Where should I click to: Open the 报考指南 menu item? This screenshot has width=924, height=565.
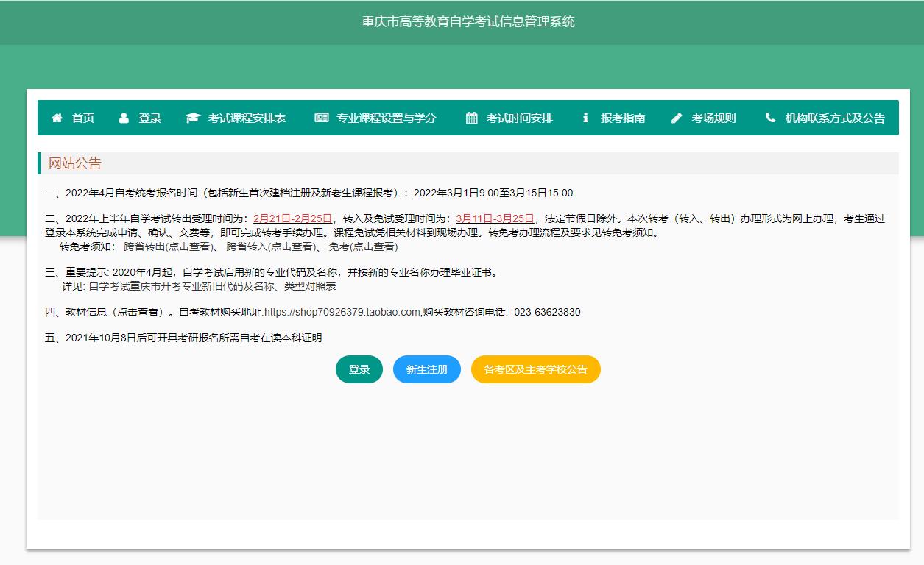623,118
